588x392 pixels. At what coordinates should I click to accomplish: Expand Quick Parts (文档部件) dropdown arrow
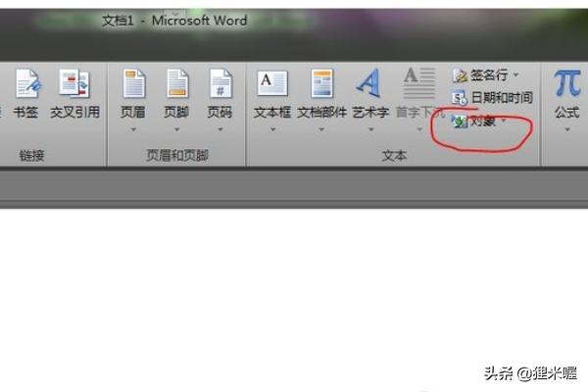321,129
